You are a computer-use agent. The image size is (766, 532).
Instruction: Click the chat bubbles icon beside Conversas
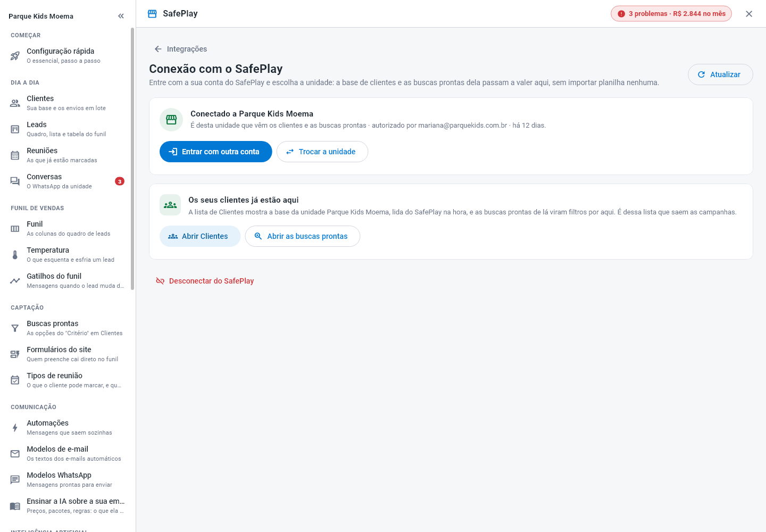pyautogui.click(x=15, y=181)
